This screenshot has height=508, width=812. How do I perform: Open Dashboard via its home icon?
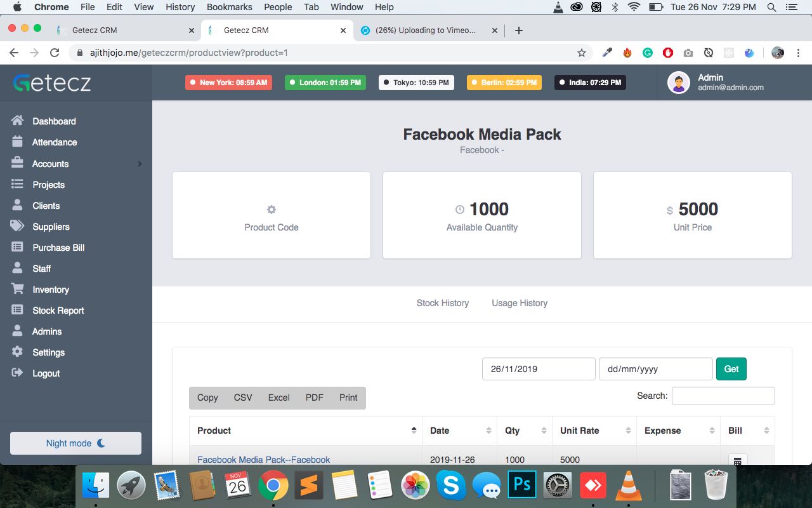coord(18,121)
